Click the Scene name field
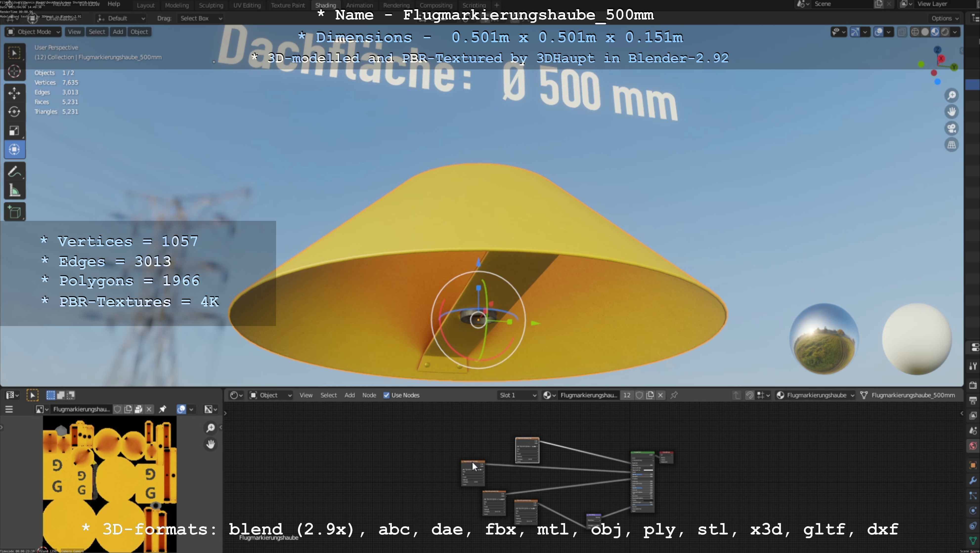980x553 pixels. [842, 4]
